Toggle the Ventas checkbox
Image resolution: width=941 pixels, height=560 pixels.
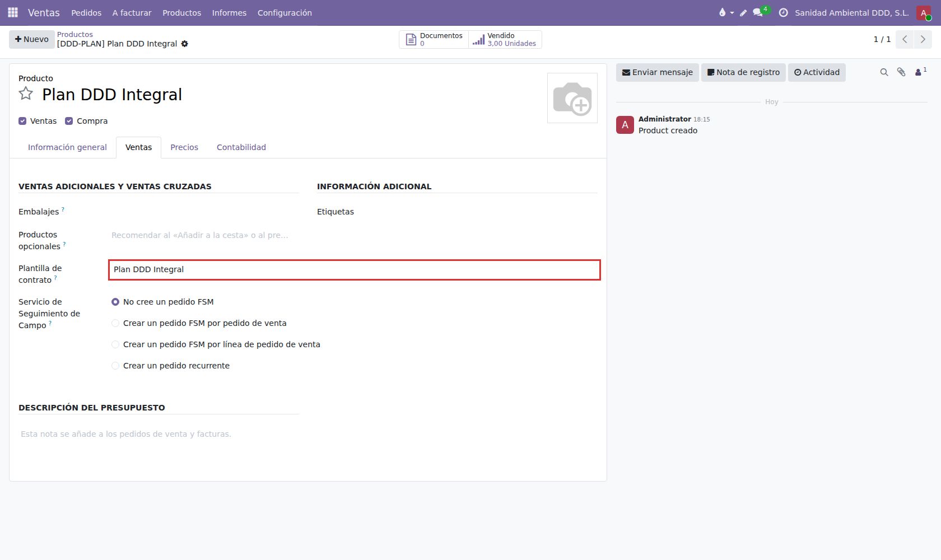click(22, 121)
